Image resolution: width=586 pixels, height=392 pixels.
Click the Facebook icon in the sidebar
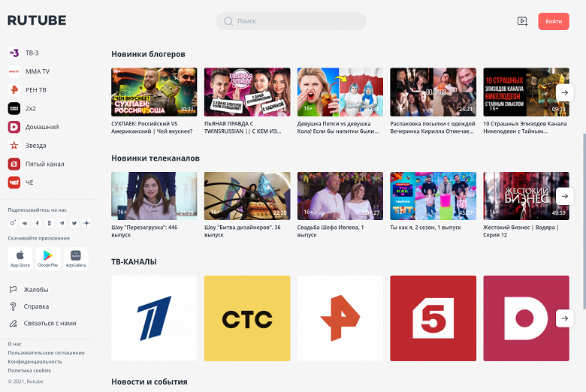[38, 223]
